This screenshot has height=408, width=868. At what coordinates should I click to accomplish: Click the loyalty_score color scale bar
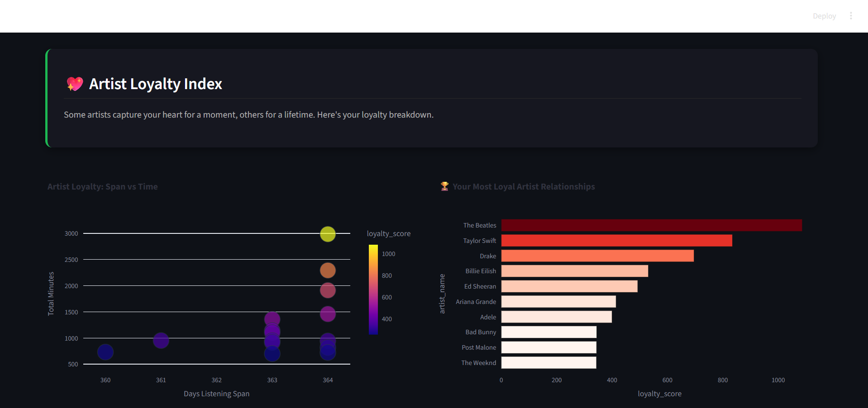coord(373,290)
